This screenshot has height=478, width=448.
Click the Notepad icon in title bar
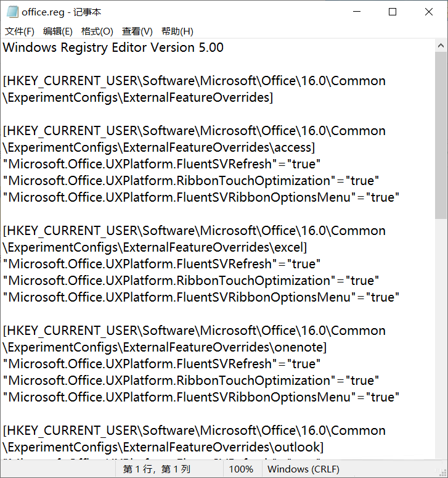coord(12,12)
